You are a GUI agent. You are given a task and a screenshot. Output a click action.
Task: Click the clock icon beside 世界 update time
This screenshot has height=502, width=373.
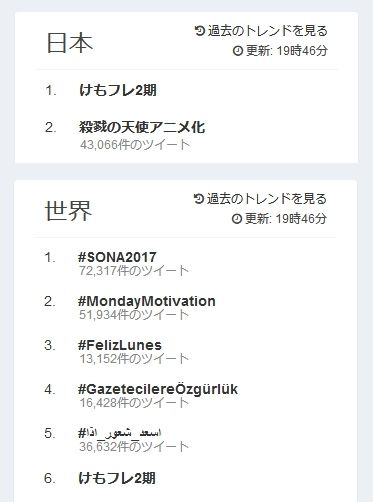[x=236, y=219]
